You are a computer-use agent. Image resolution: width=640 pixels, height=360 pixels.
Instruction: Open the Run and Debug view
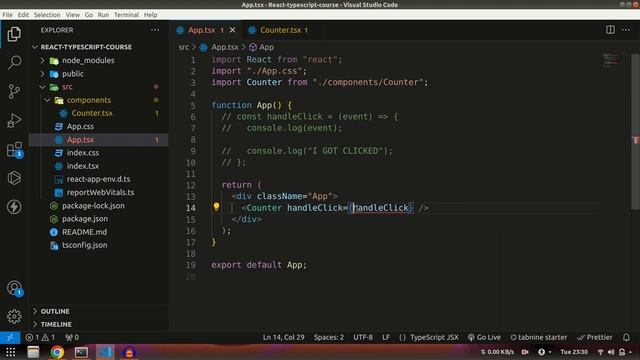tap(14, 120)
